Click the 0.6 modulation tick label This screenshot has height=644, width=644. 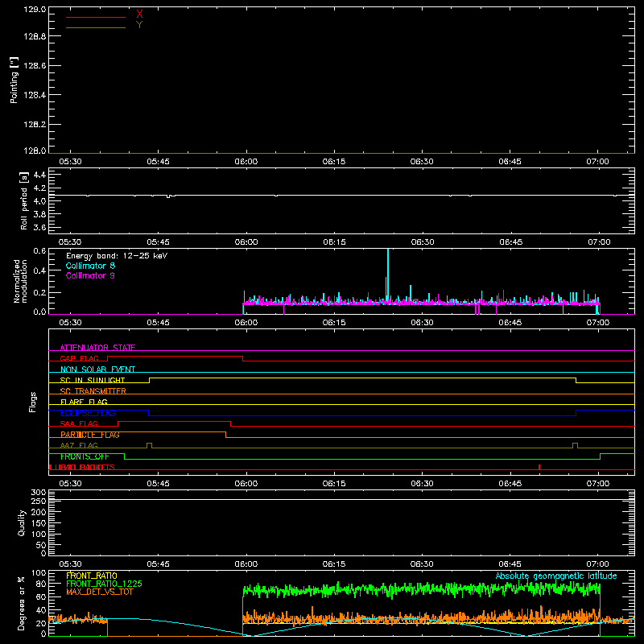[39, 251]
